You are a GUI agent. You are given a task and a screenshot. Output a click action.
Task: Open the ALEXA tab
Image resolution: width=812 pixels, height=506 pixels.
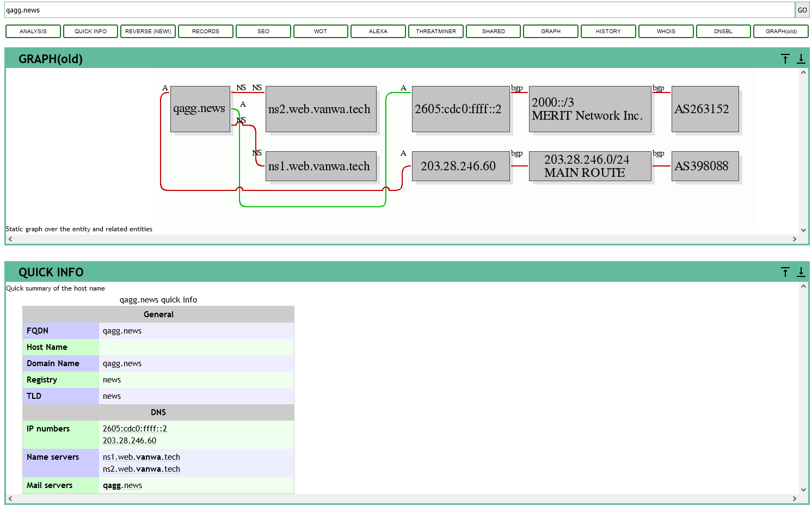[x=378, y=31]
